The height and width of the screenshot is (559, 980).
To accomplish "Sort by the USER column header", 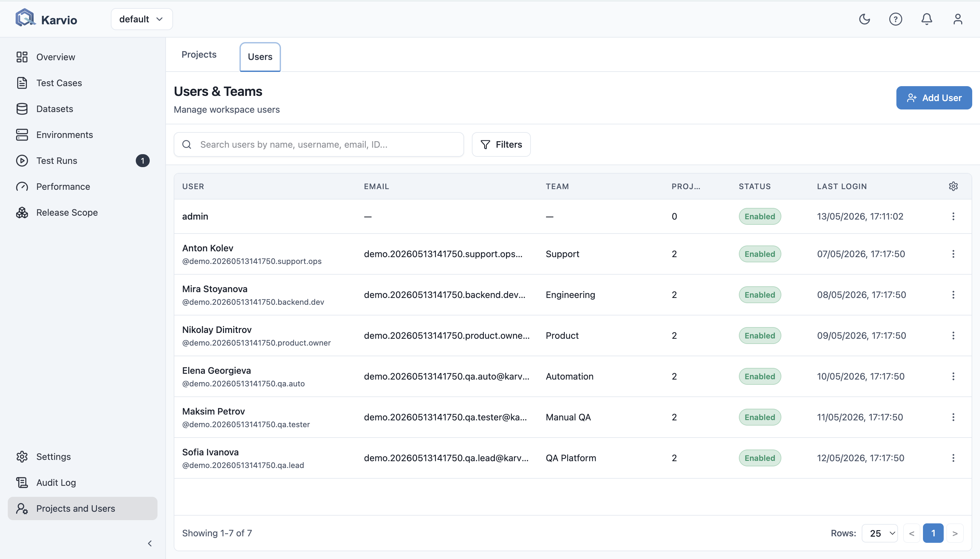I will 193,186.
